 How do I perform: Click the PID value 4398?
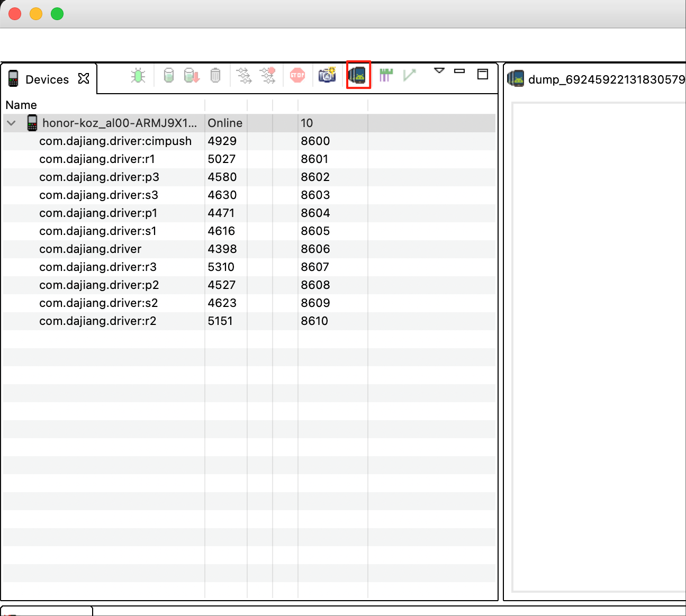tap(222, 249)
